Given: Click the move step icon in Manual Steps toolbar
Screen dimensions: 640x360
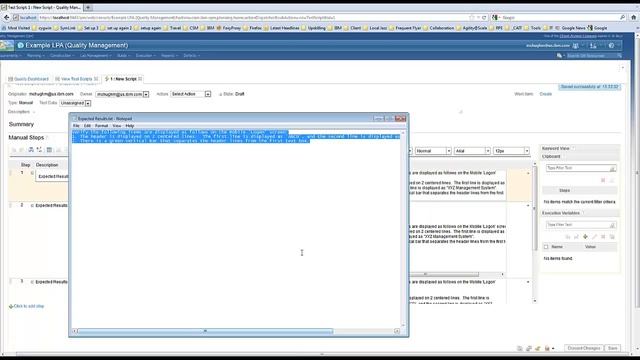Looking at the screenshot, I should 40,150.
